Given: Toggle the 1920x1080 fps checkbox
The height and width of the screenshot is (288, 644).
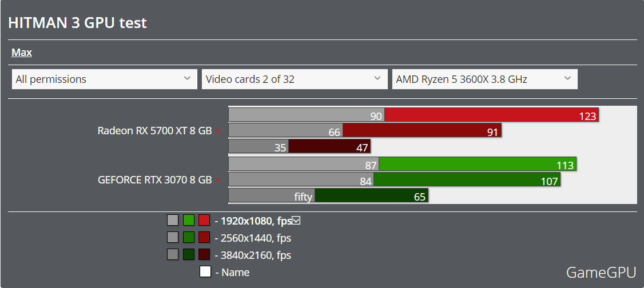Looking at the screenshot, I should [296, 221].
